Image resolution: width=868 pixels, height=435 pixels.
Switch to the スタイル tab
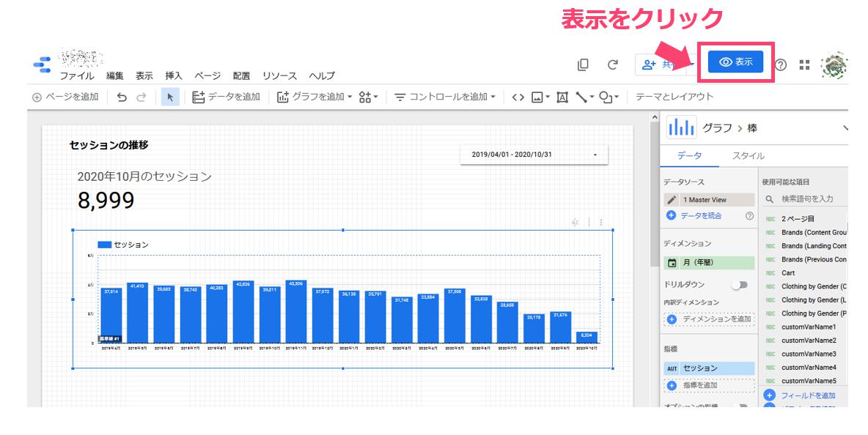pyautogui.click(x=748, y=156)
